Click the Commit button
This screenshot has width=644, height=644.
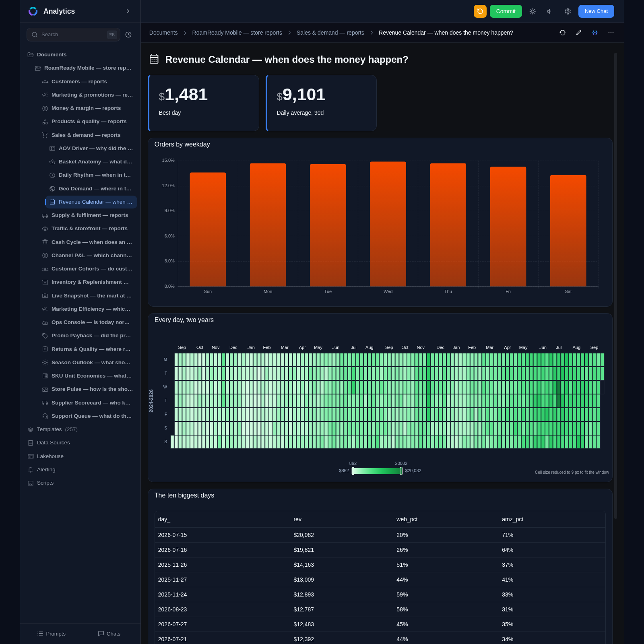pyautogui.click(x=506, y=11)
